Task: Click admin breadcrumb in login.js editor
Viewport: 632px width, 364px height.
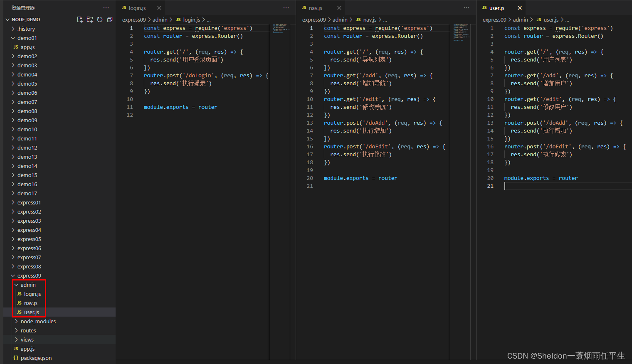Action: [x=160, y=20]
